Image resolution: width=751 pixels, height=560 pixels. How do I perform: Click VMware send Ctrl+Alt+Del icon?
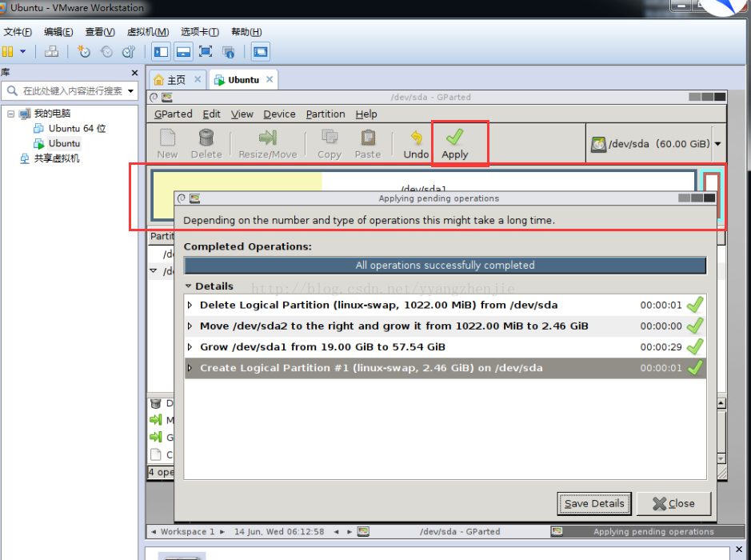pyautogui.click(x=51, y=51)
